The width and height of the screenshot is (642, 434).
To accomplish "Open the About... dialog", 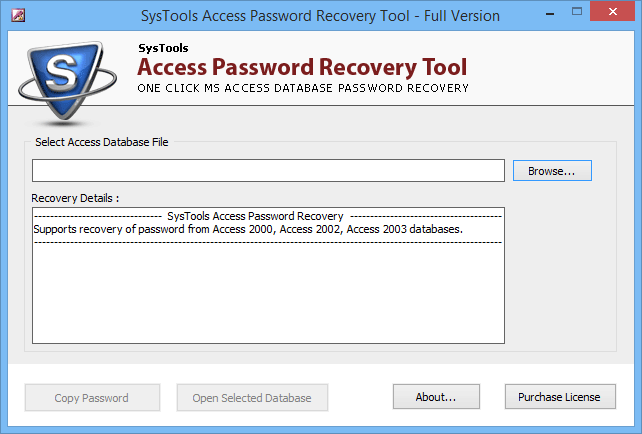I will pos(436,396).
